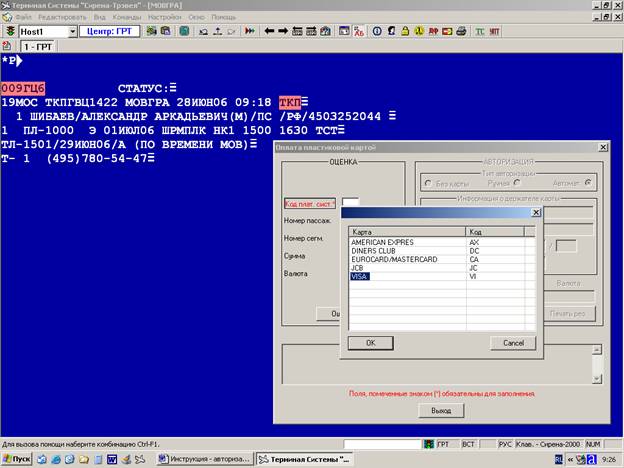Confirm card selection with OK button
This screenshot has width=624, height=468.
[370, 343]
